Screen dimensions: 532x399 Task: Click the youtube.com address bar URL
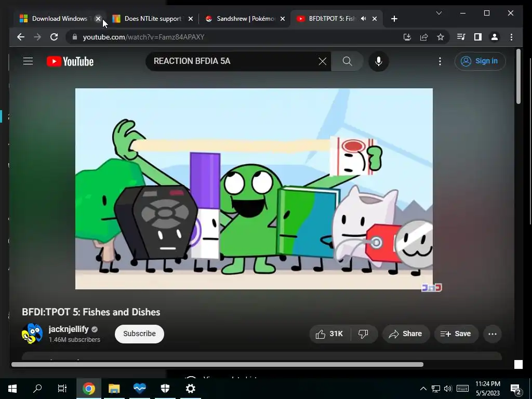[143, 37]
